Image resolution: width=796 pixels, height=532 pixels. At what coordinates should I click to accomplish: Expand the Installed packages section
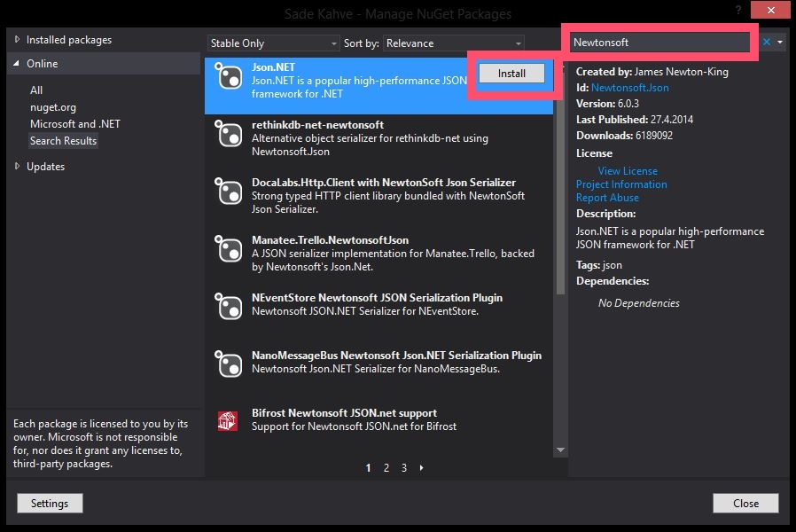pos(17,40)
